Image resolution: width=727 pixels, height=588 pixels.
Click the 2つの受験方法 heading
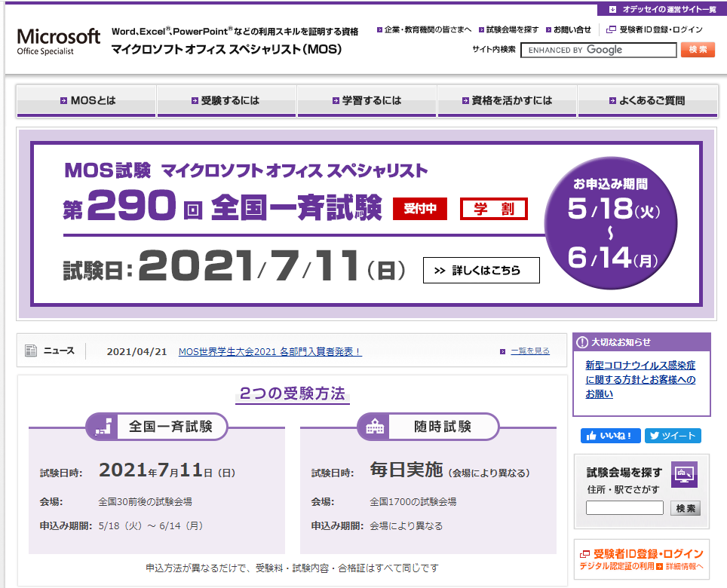(293, 394)
